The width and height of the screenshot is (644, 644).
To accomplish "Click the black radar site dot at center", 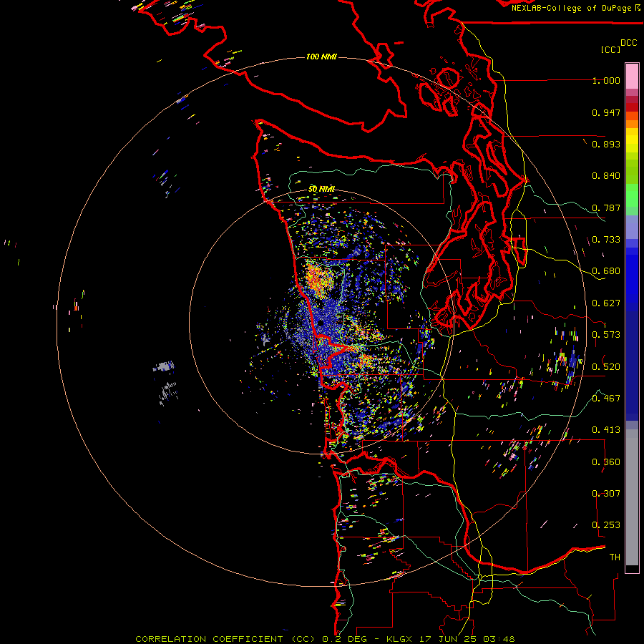I will [x=321, y=323].
